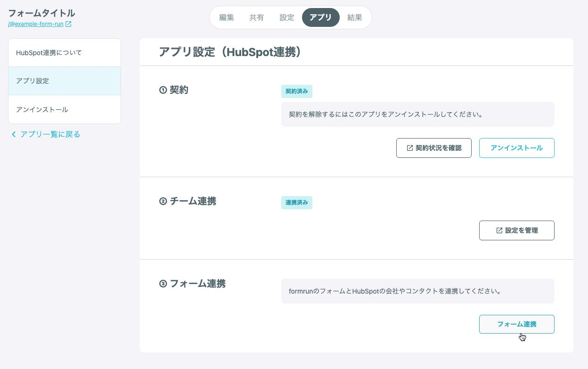Select the アプリ tab
This screenshot has width=588, height=369.
[321, 17]
